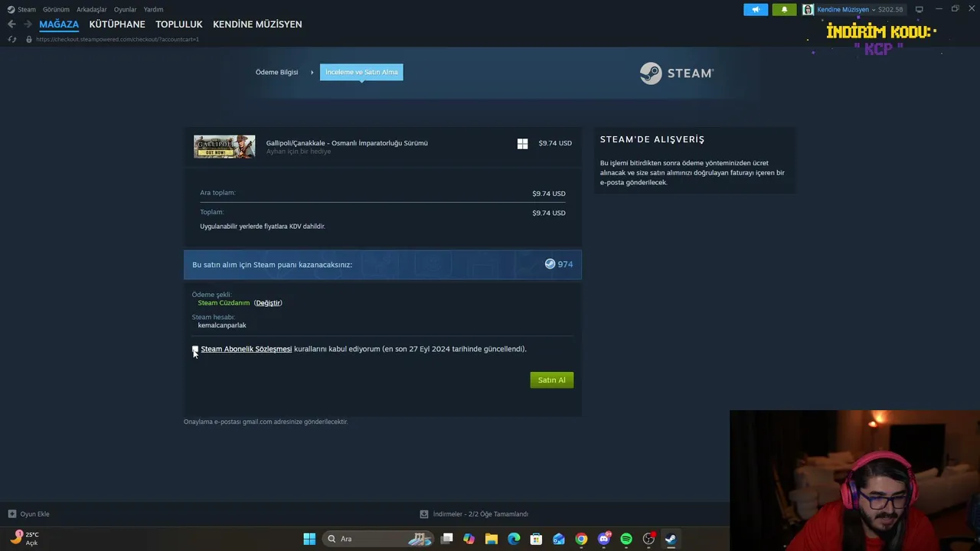Open the Windows Start menu

tap(309, 539)
